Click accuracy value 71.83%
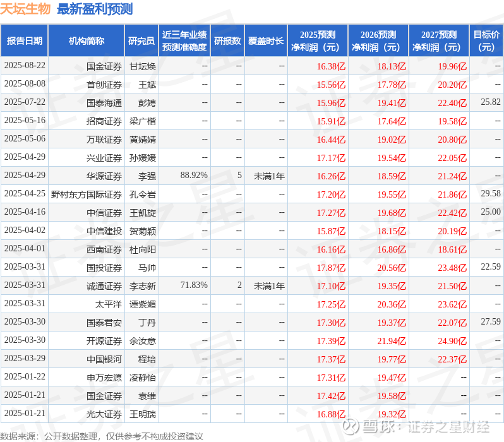The width and height of the screenshot is (504, 442). click(194, 285)
